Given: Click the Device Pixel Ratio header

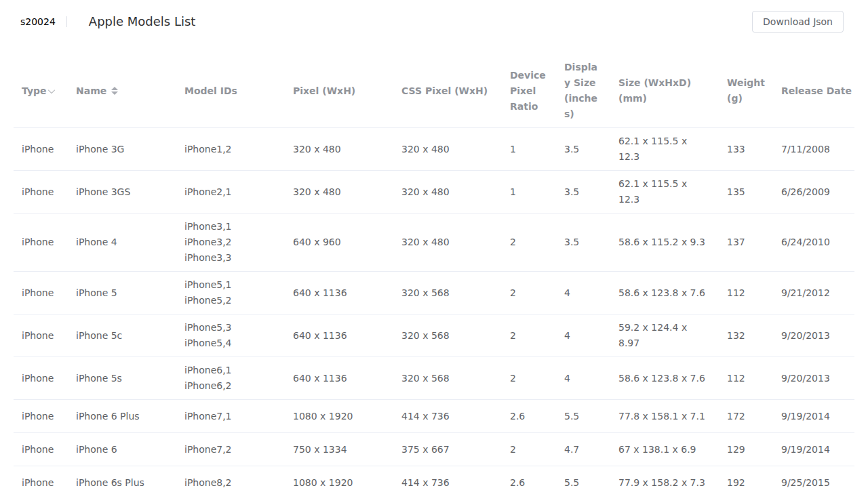Looking at the screenshot, I should [x=528, y=91].
